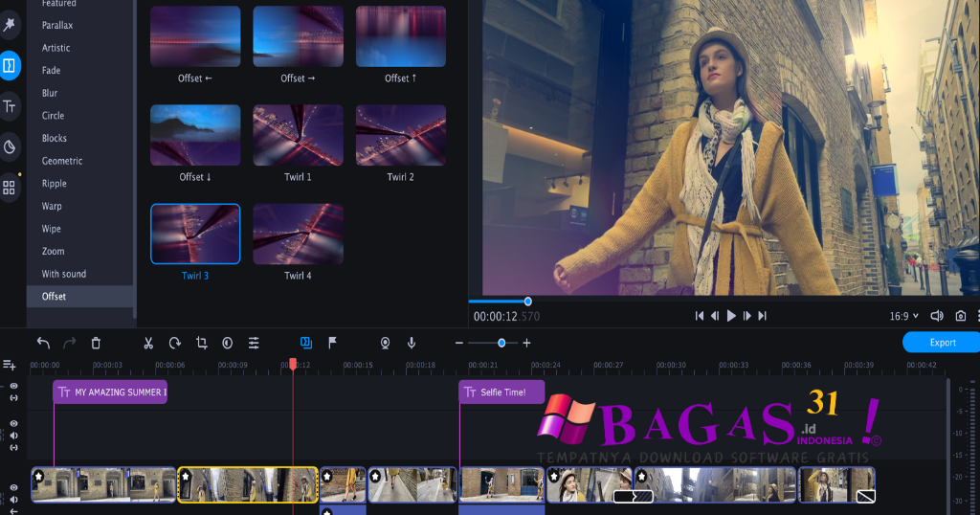The width and height of the screenshot is (980, 515).
Task: Open Clip Properties sliders icon
Action: tap(254, 343)
